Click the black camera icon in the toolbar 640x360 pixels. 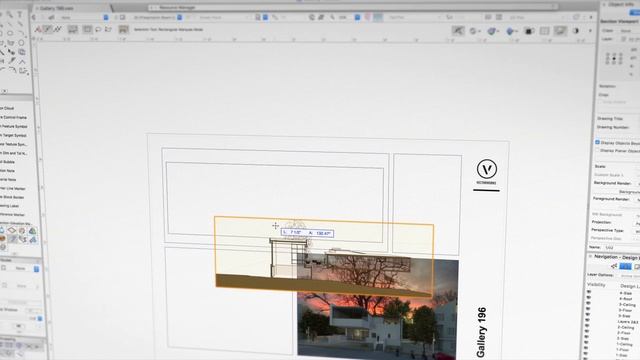(x=529, y=31)
